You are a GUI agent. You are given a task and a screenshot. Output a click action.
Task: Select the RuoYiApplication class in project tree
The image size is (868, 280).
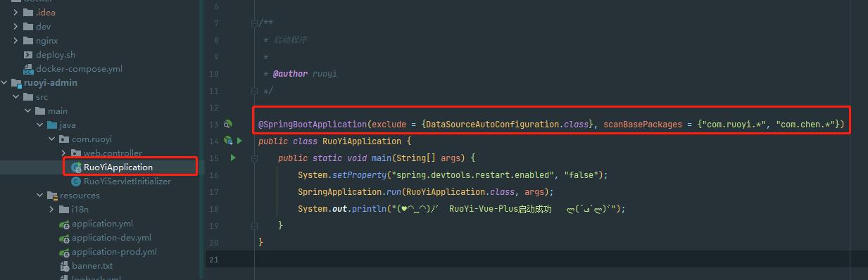[118, 167]
